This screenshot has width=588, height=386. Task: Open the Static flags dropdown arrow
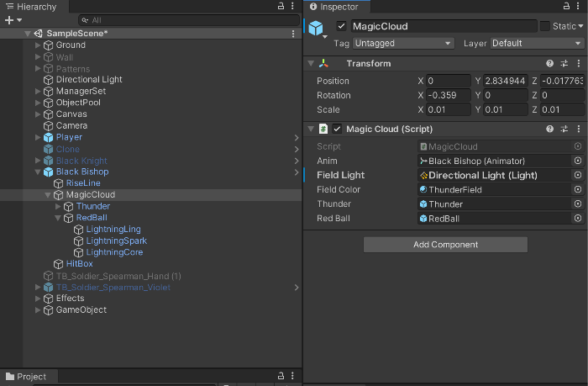click(580, 26)
